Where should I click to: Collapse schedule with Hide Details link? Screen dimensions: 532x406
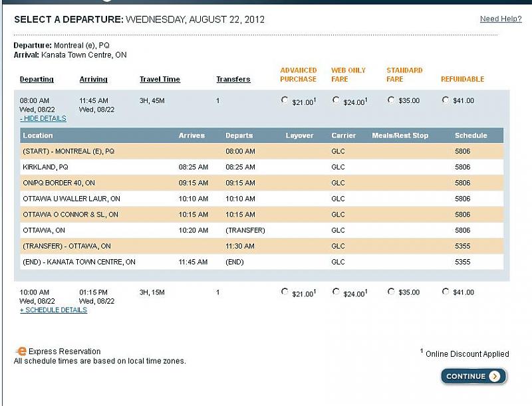[43, 118]
